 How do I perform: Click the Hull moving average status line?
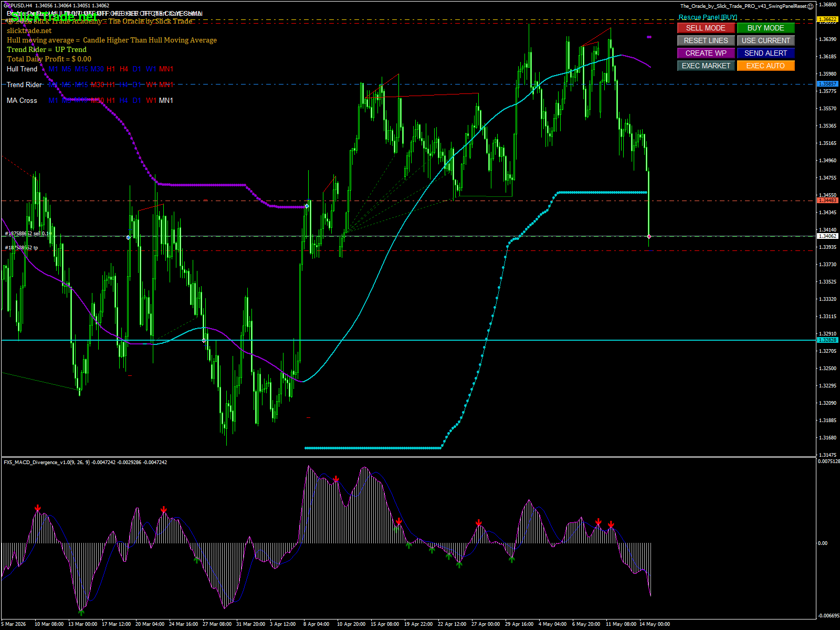[x=112, y=40]
